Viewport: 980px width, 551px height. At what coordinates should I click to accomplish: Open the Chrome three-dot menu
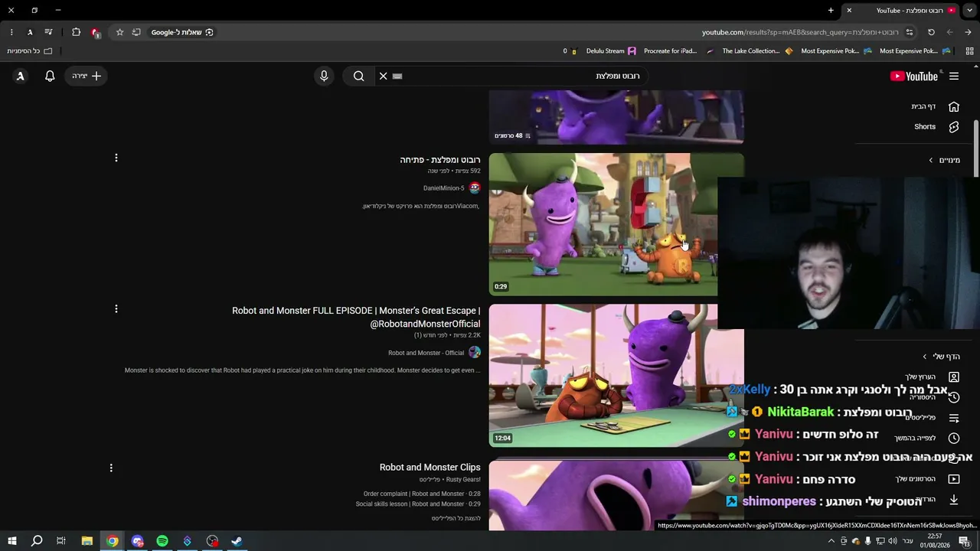click(11, 32)
